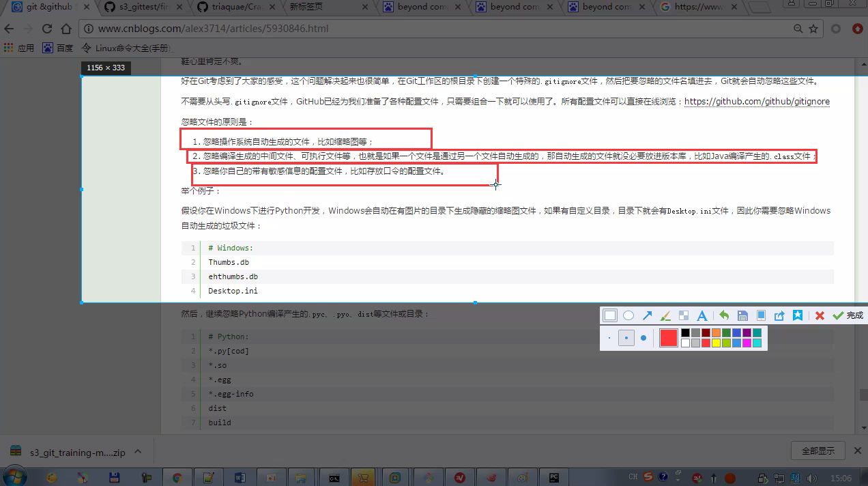Screen dimensions: 868x486
Task: Open the 百度 bookmark
Action: pos(58,48)
